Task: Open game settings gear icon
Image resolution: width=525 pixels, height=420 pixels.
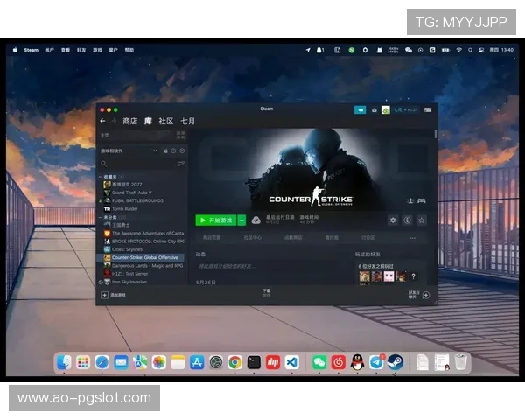Action: (393, 220)
